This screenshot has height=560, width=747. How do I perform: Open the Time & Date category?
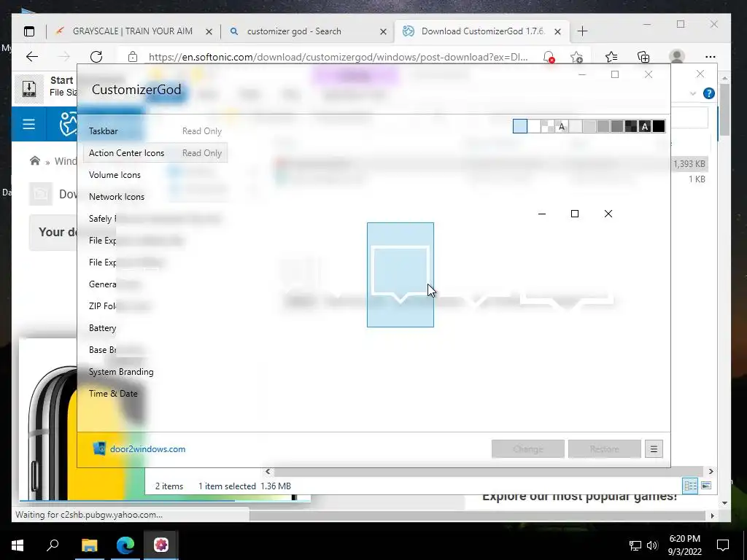[x=113, y=394]
